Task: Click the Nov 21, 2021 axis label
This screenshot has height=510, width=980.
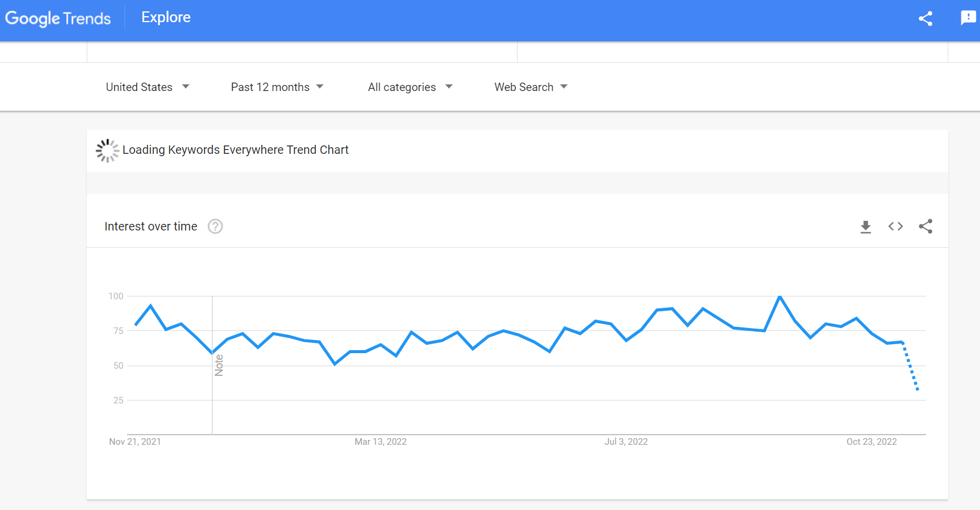Action: point(135,442)
